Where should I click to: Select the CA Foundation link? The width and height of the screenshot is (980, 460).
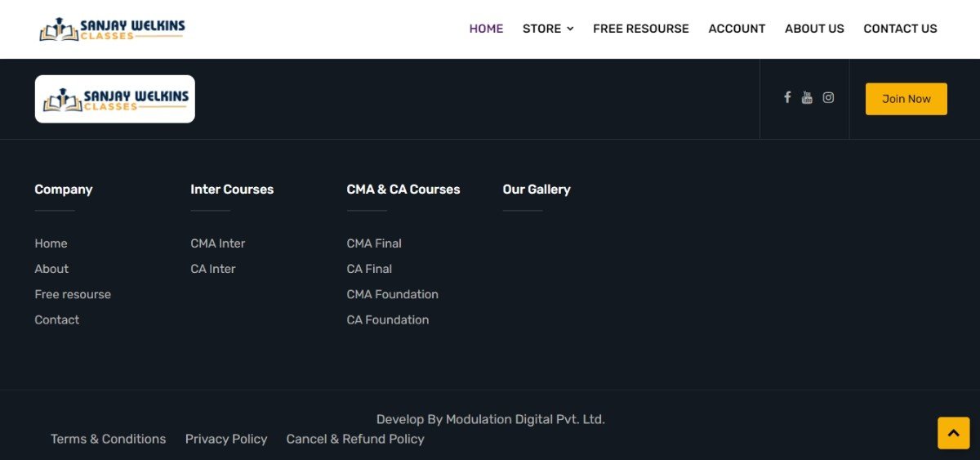(388, 319)
